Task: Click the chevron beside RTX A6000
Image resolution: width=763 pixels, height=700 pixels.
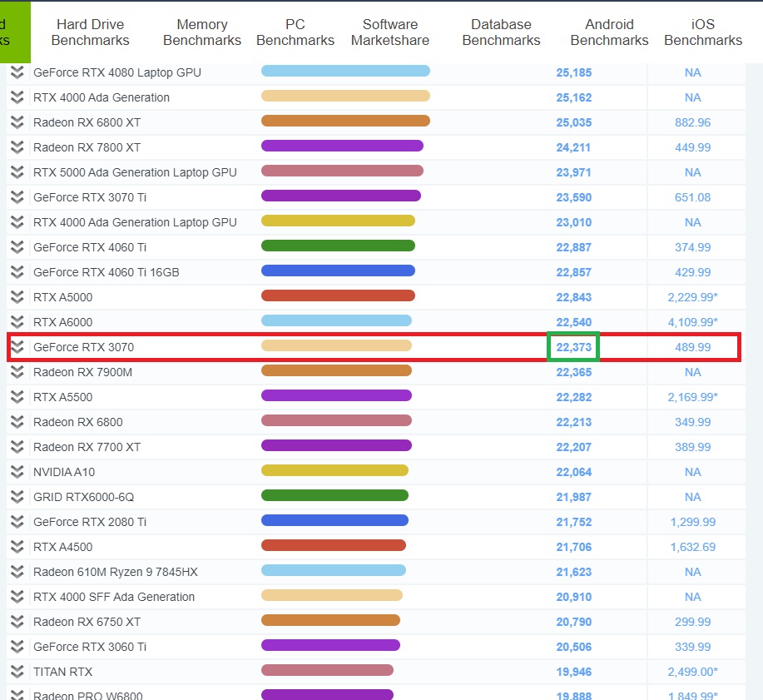Action: point(17,322)
